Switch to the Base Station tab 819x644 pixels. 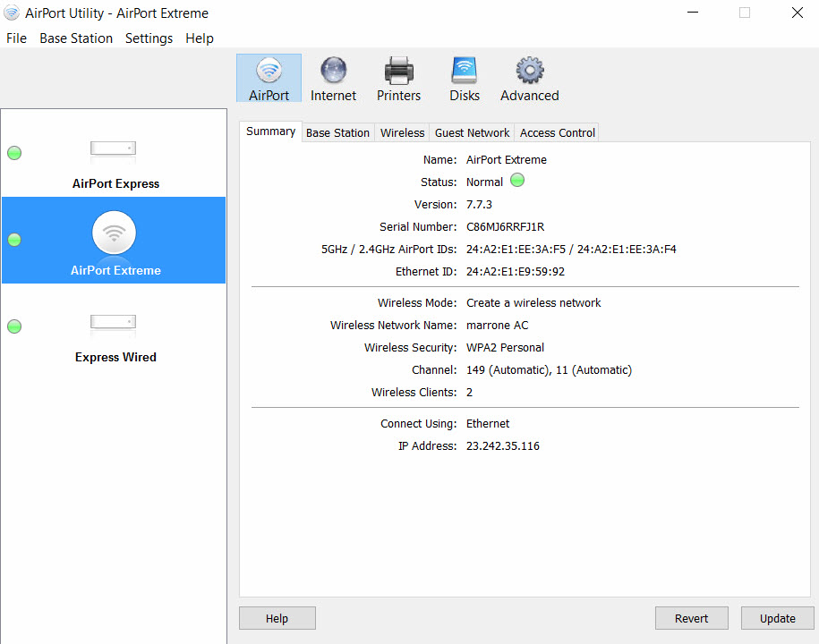[337, 132]
